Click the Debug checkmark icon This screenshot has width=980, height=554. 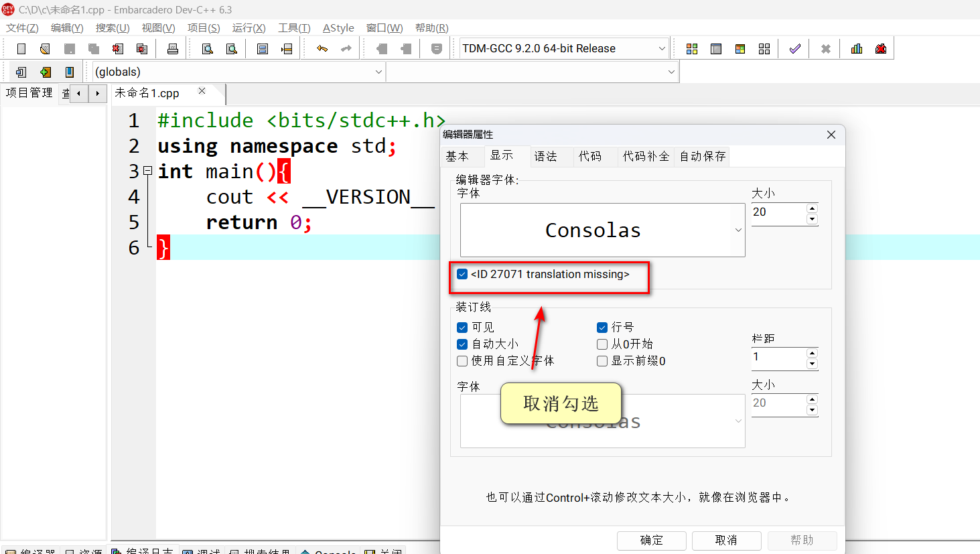click(x=795, y=49)
